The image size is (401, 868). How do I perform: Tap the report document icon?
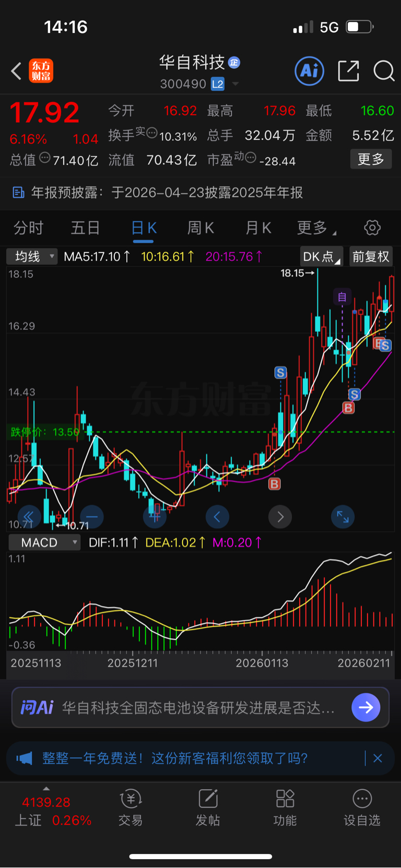click(18, 193)
